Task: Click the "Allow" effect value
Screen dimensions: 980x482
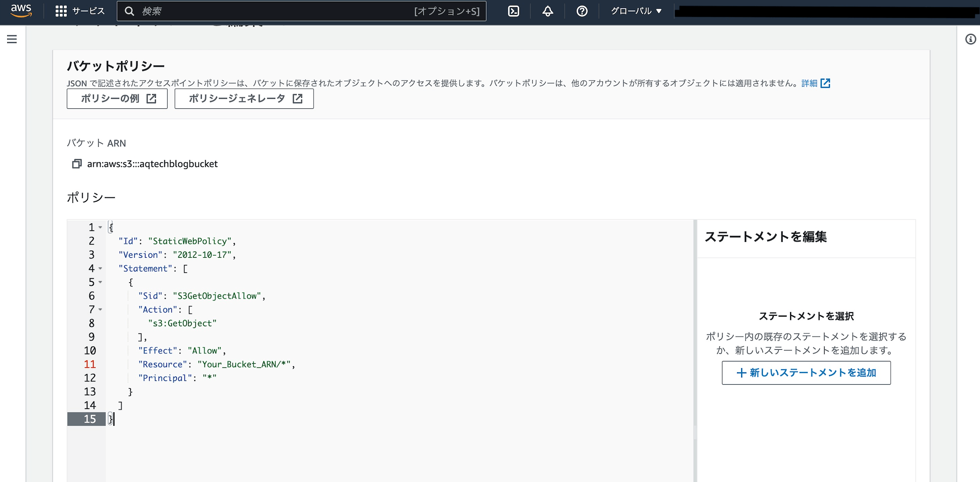Action: point(204,351)
